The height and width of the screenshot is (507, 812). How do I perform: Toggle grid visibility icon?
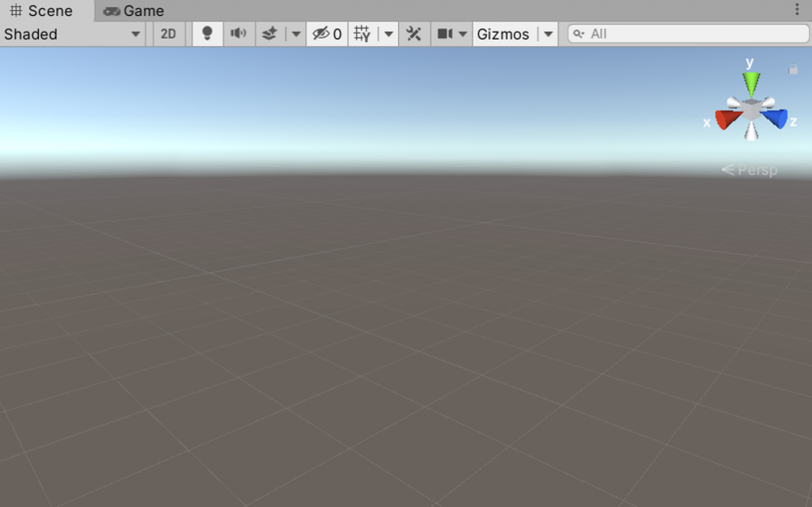(x=362, y=34)
